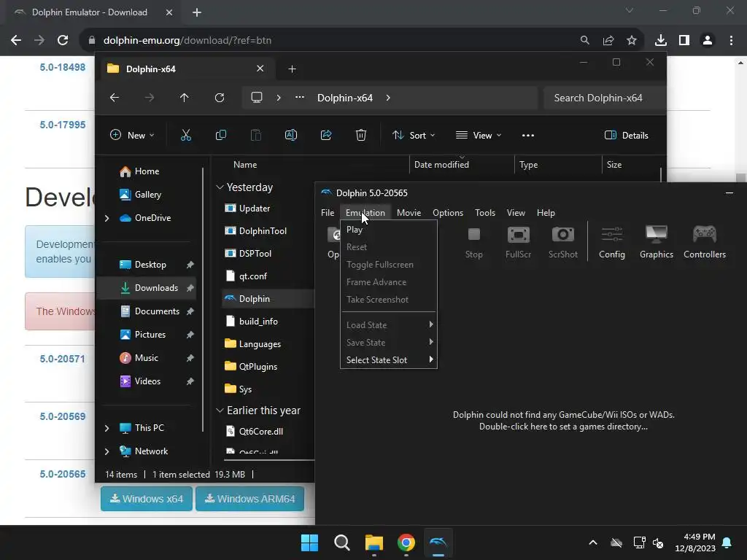The width and height of the screenshot is (747, 560).
Task: Click the Share icon in File Explorer
Action: [326, 135]
